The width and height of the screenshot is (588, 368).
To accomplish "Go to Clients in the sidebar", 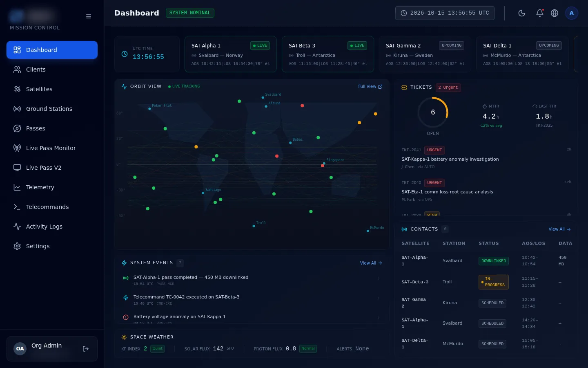I will coord(52,70).
